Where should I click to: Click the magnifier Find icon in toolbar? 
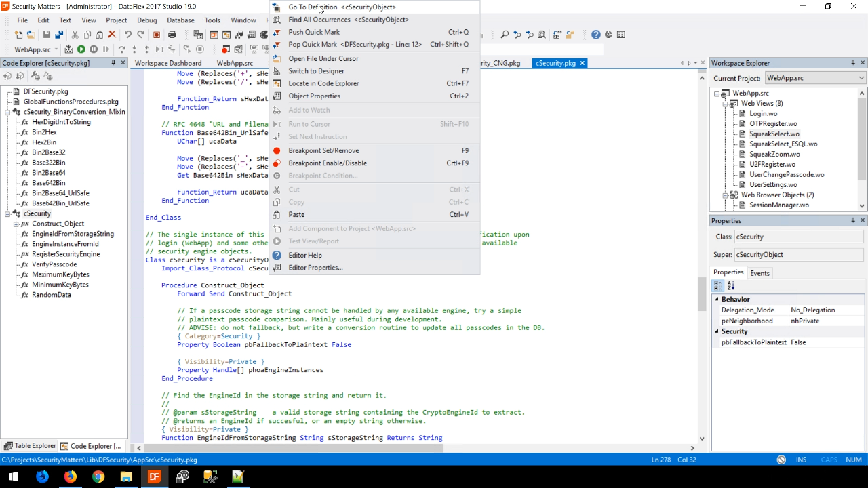pyautogui.click(x=505, y=35)
